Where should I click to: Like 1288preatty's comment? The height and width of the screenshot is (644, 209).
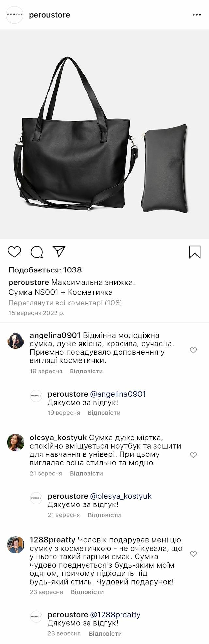pos(193,554)
